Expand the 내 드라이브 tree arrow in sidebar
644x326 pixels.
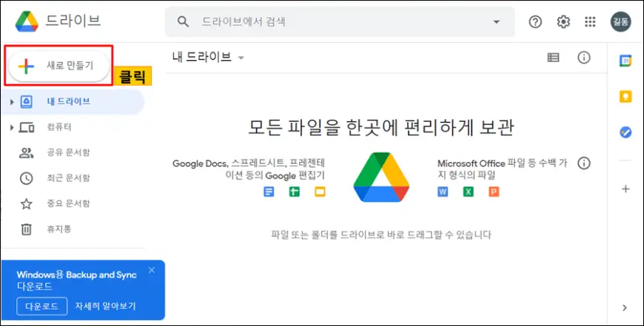pyautogui.click(x=12, y=102)
